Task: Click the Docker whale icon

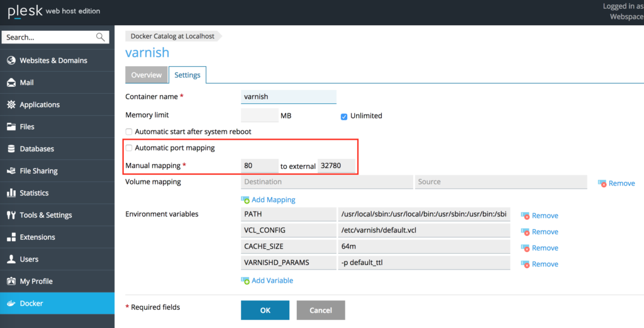Action: pyautogui.click(x=11, y=303)
